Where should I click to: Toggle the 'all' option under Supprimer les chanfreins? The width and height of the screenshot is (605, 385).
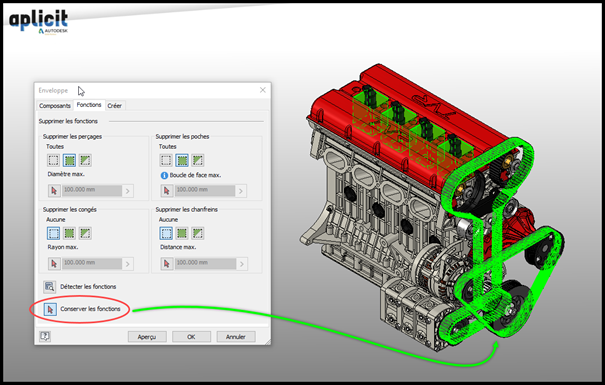182,233
